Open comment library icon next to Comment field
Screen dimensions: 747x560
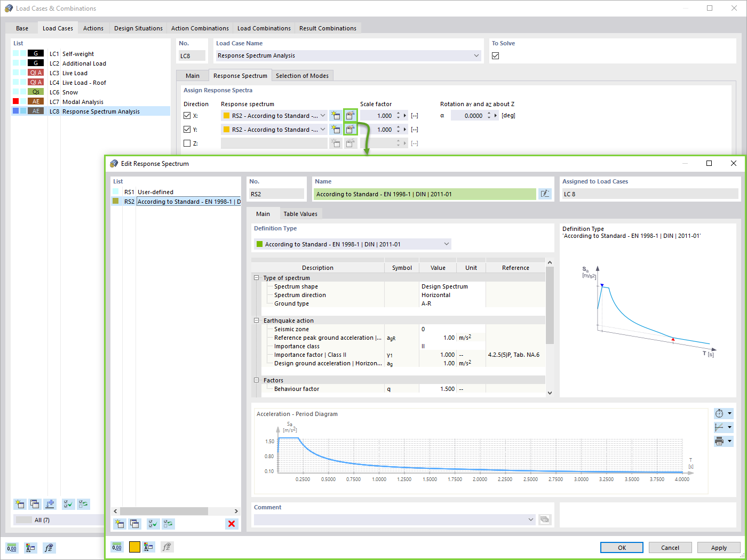pyautogui.click(x=545, y=519)
